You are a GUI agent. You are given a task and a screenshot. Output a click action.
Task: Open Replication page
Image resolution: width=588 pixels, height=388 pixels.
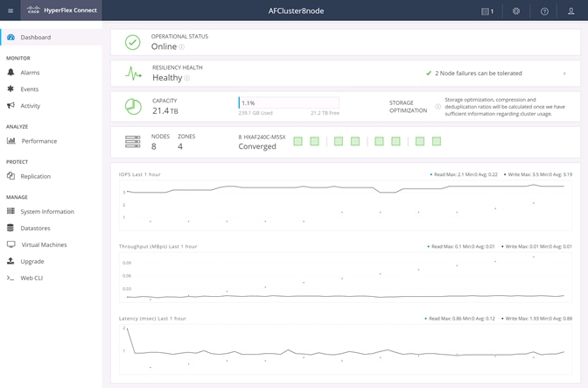coord(51,176)
